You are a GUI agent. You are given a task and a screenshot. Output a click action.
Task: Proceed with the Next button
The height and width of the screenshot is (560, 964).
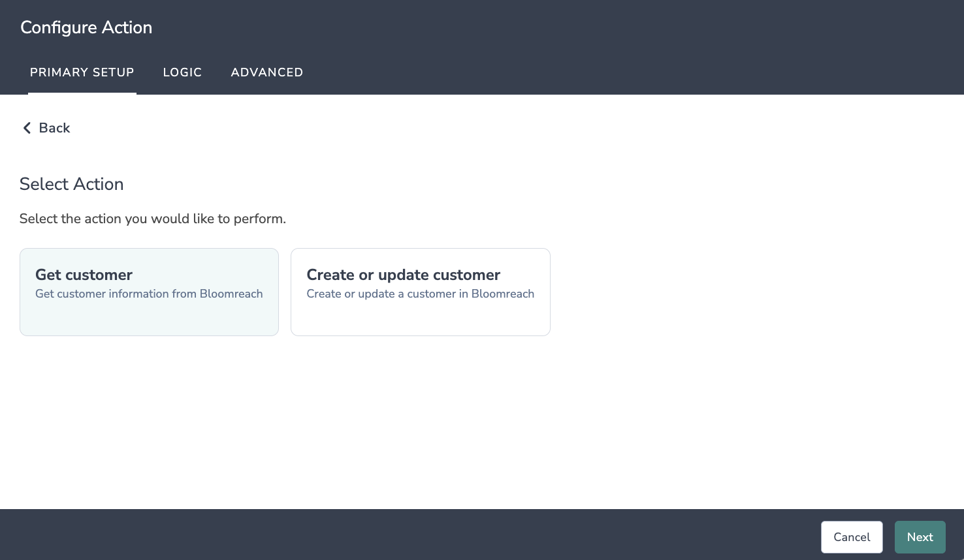(920, 537)
